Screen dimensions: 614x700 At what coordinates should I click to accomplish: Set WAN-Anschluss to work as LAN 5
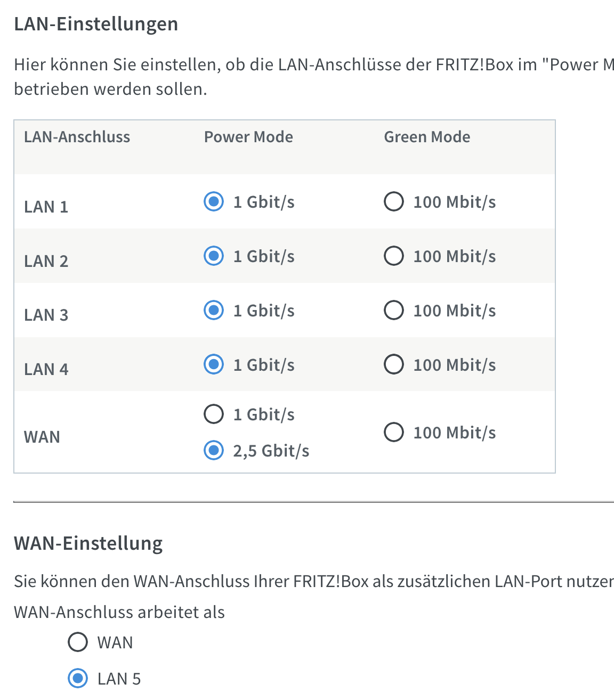(78, 679)
